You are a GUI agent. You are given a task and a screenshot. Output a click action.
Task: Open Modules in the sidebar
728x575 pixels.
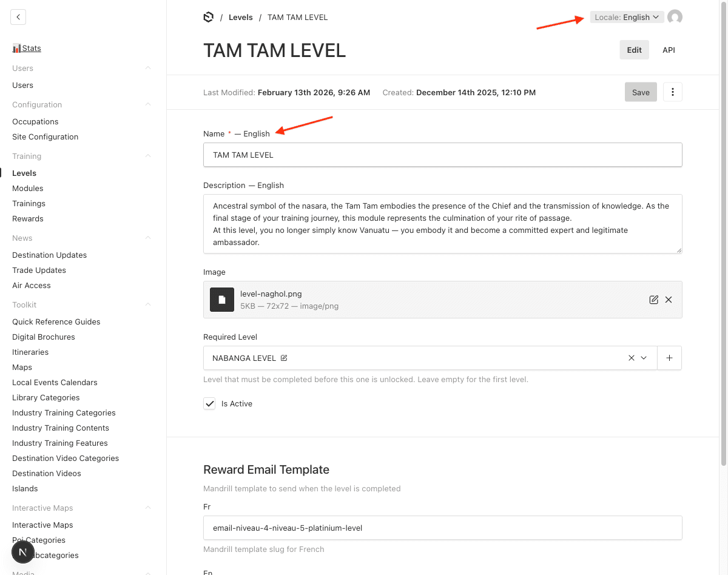(x=28, y=188)
